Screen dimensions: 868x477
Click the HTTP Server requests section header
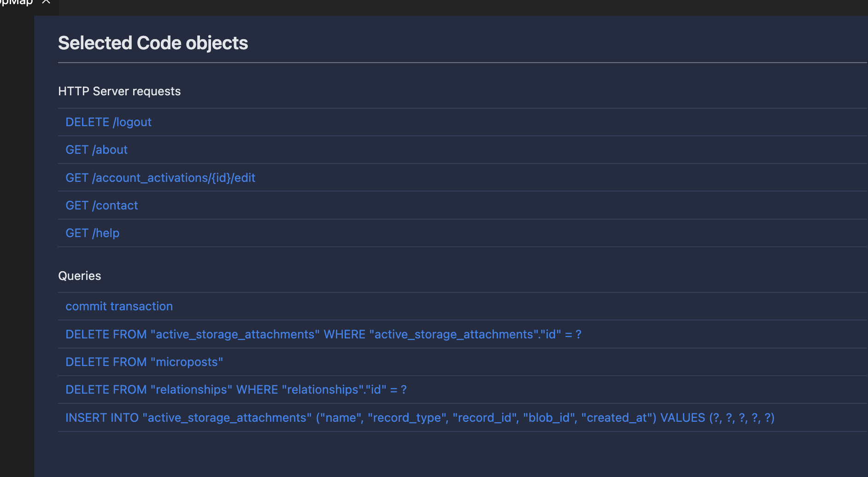tap(119, 91)
